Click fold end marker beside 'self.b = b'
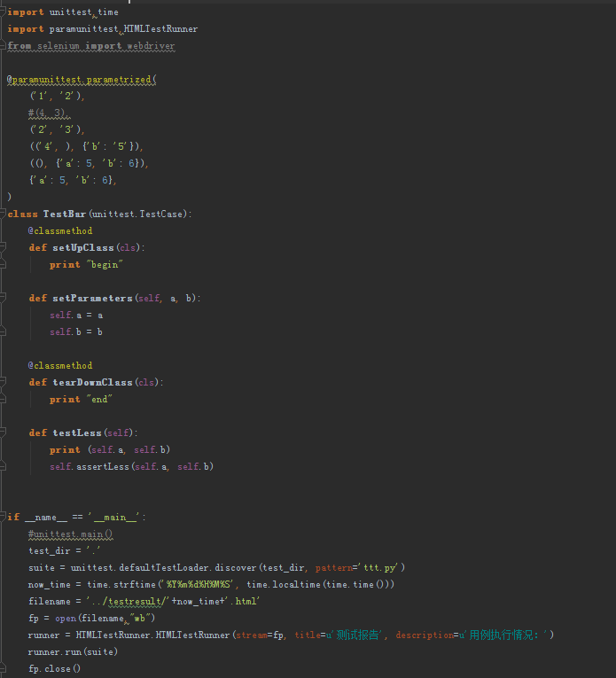 tap(3, 331)
